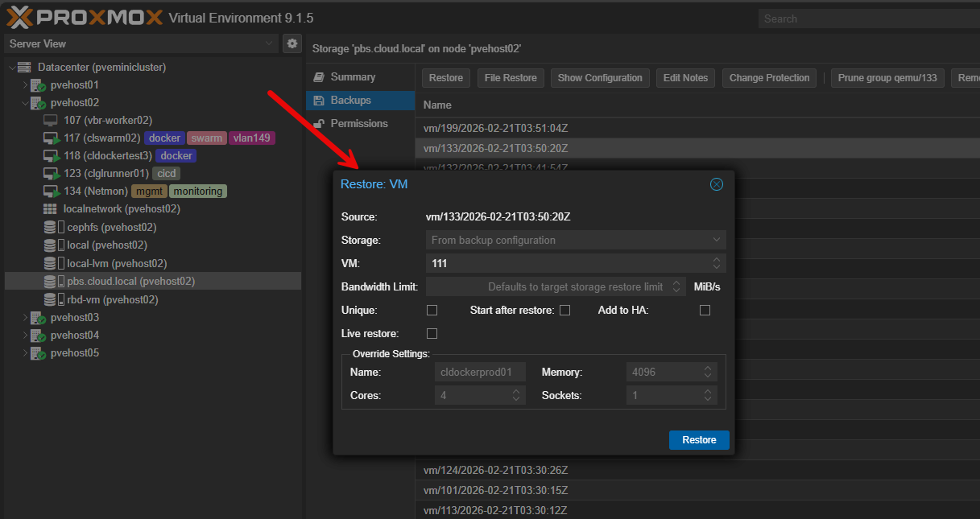The width and height of the screenshot is (980, 519).
Task: Adjust the Bandwidth Limit spinner
Action: 676,286
